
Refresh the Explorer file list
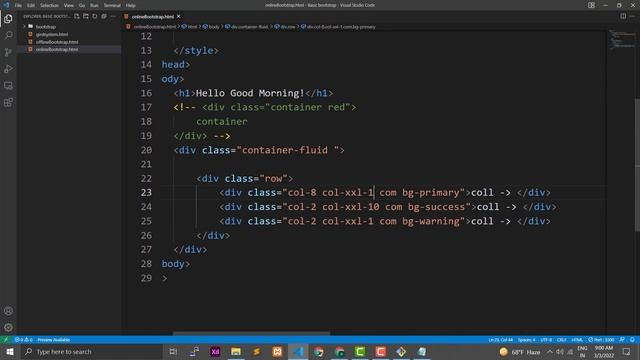click(95, 16)
